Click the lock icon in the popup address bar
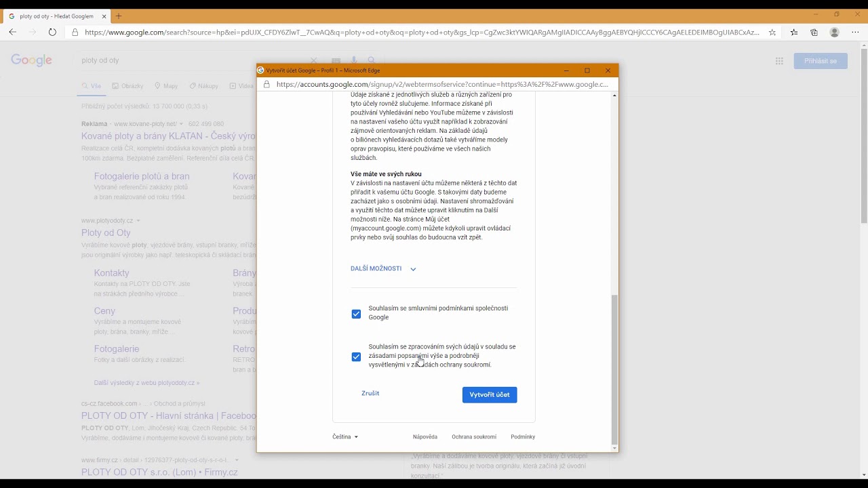 [x=267, y=84]
